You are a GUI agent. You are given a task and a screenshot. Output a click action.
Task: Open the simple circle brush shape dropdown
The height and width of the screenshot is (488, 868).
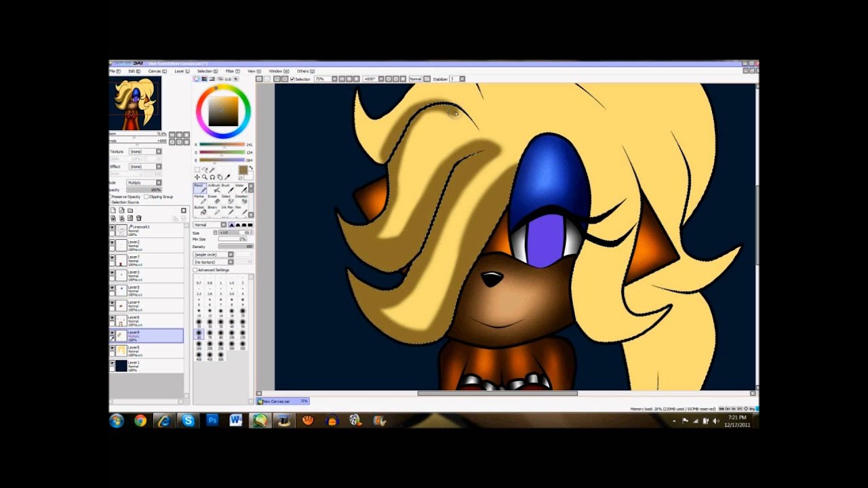(214, 255)
